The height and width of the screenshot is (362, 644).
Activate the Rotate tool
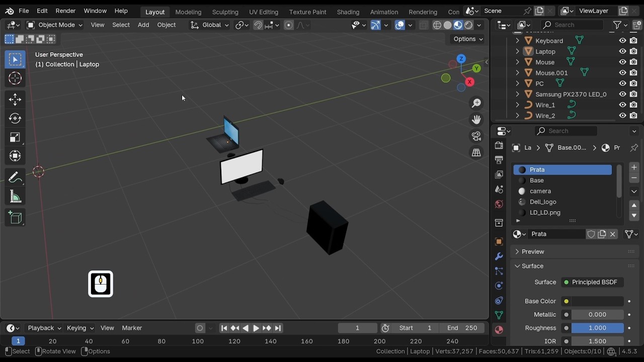(15, 118)
